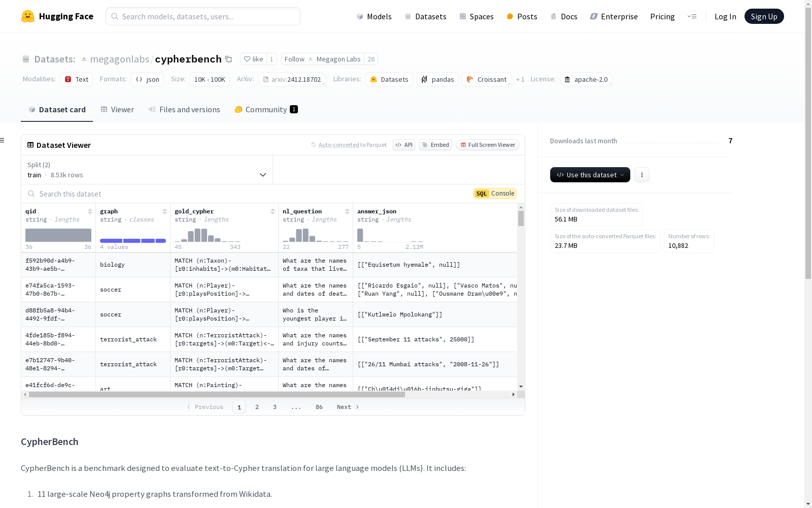Click the biology graph cell
This screenshot has width=812, height=508.
tap(133, 265)
